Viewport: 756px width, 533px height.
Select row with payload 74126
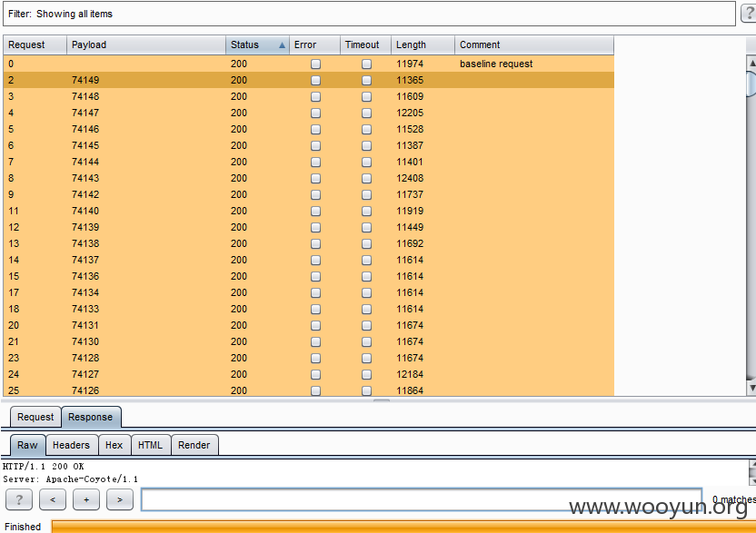[309, 390]
